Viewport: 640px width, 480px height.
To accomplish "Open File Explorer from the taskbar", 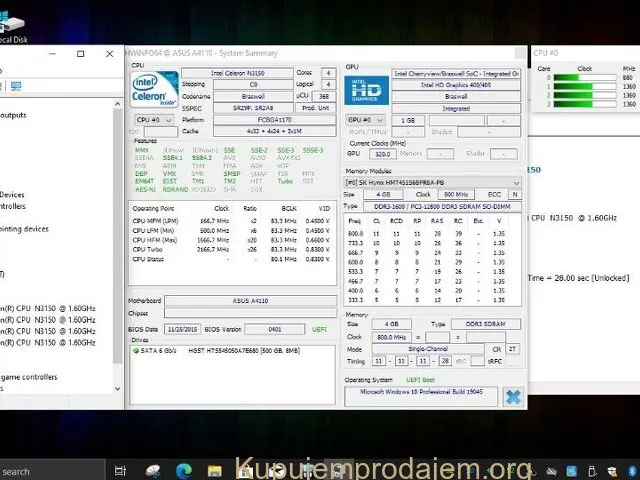I will 214,470.
